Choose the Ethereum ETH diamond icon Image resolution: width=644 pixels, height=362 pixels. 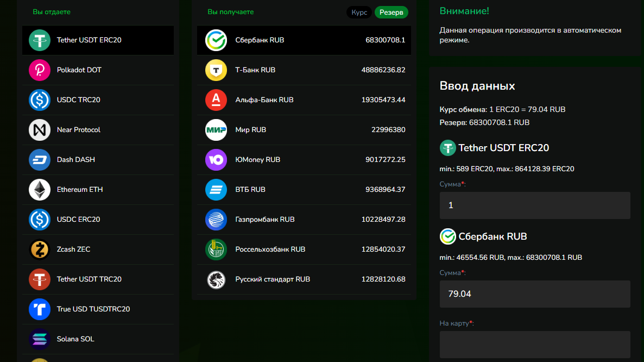point(40,190)
